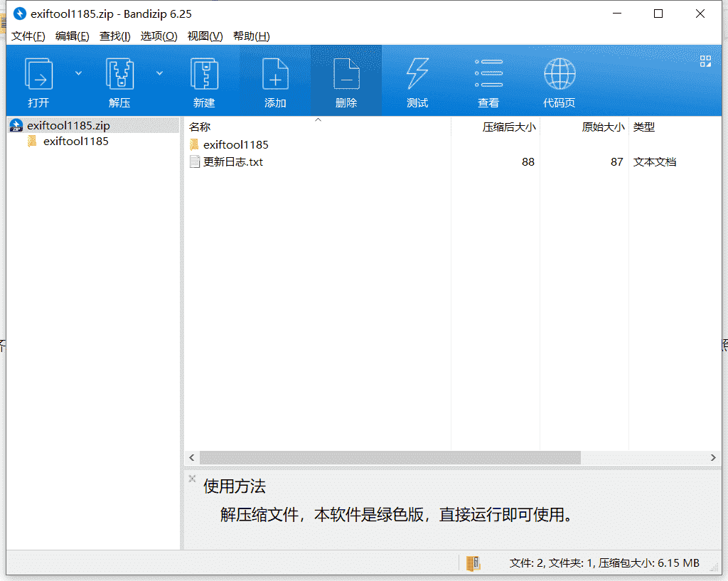Viewport: 728px width, 581px height.
Task: Expand the dropdown arrow next to 打开
Action: click(78, 73)
